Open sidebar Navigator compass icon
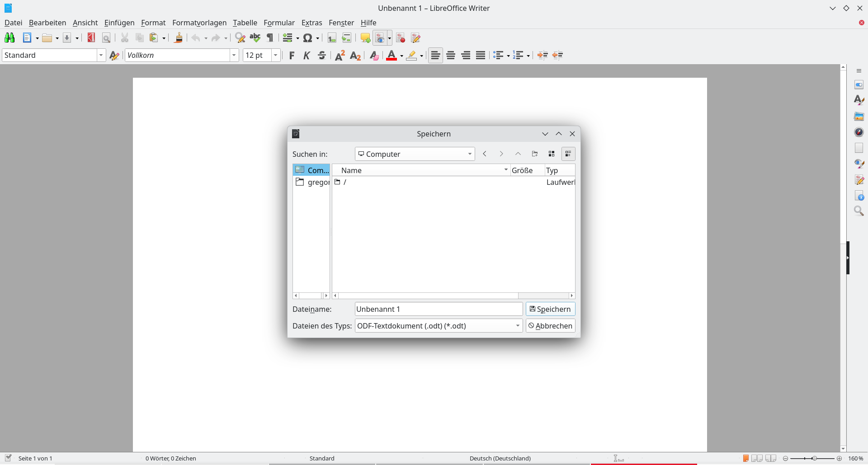The width and height of the screenshot is (868, 465). 859,132
